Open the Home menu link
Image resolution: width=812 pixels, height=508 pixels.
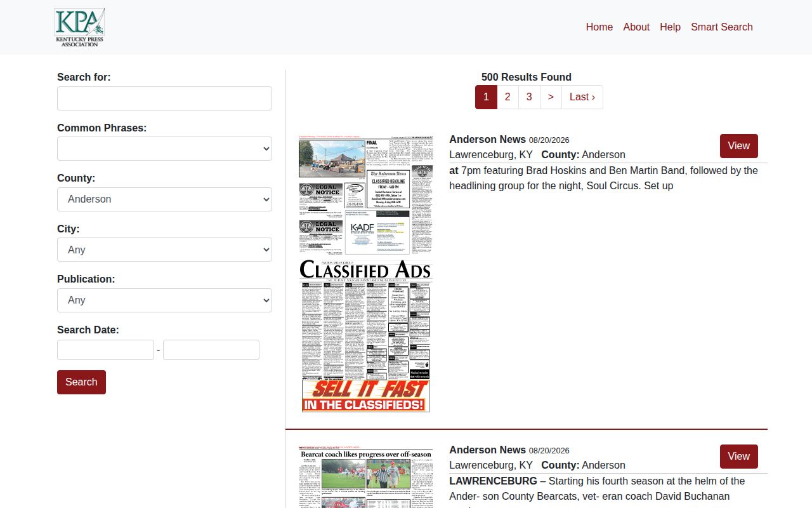click(x=599, y=27)
